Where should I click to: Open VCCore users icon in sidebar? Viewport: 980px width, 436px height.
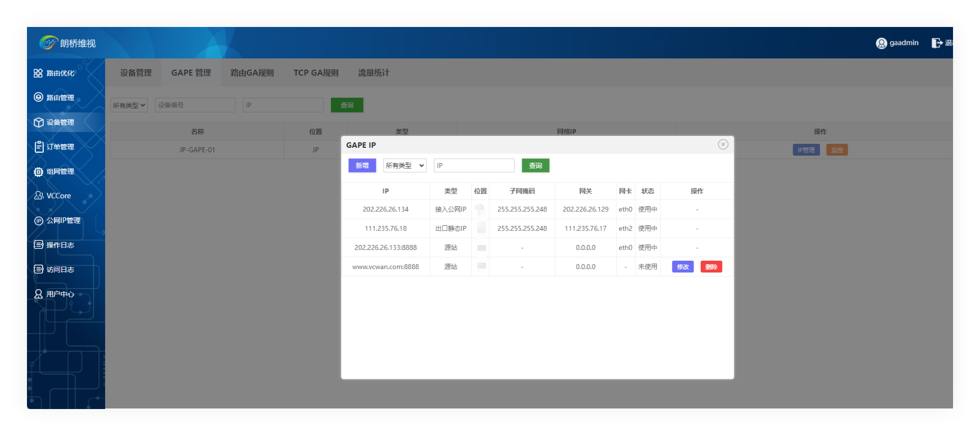38,196
